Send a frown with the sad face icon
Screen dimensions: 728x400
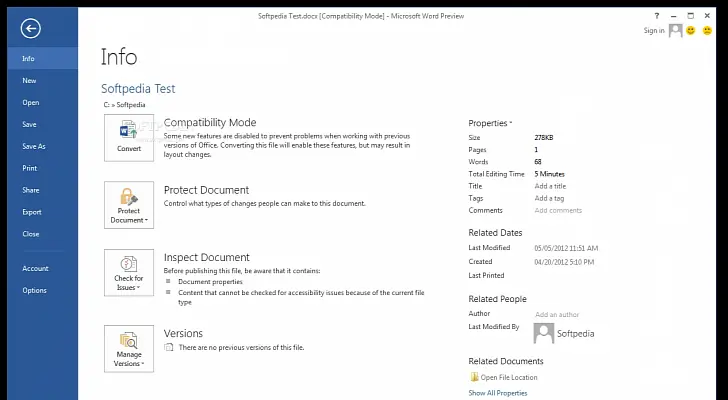click(x=707, y=31)
